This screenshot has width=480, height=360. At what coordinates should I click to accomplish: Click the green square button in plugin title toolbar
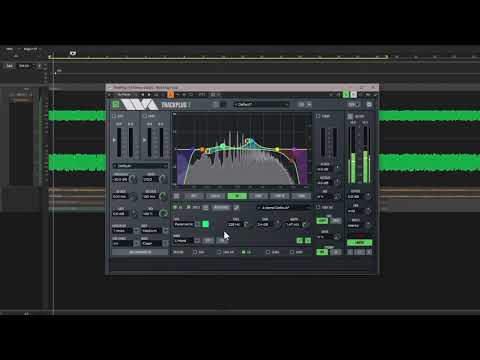346,95
